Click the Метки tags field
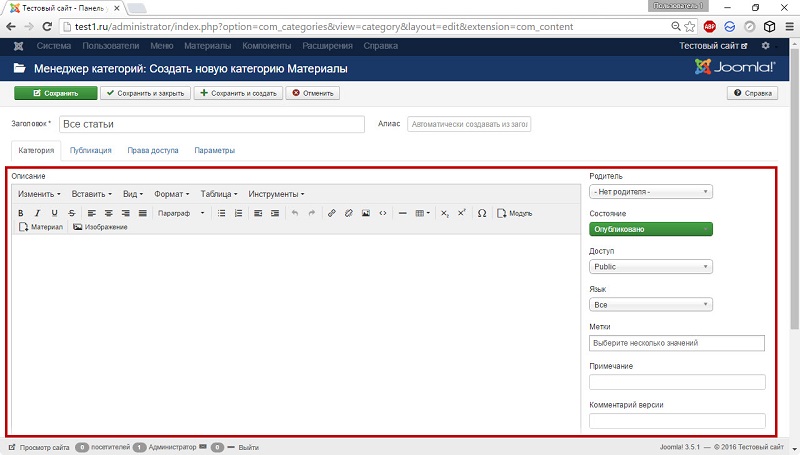The height and width of the screenshot is (455, 800). click(x=677, y=343)
